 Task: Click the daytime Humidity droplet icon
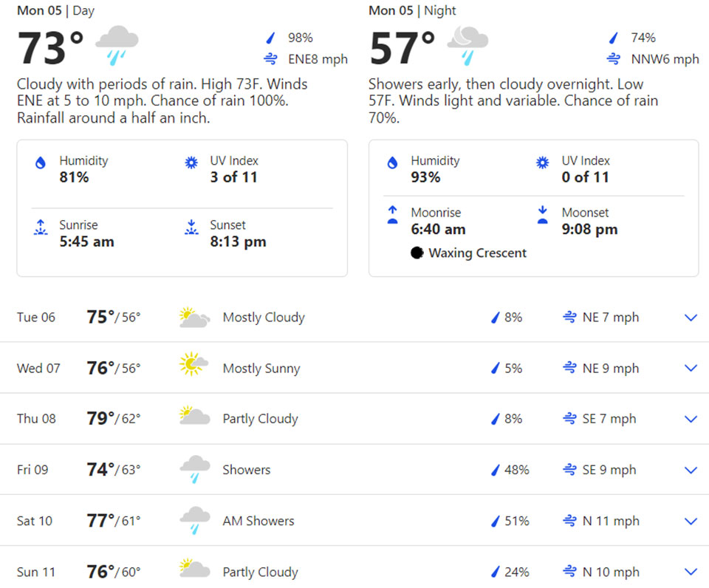pyautogui.click(x=41, y=163)
